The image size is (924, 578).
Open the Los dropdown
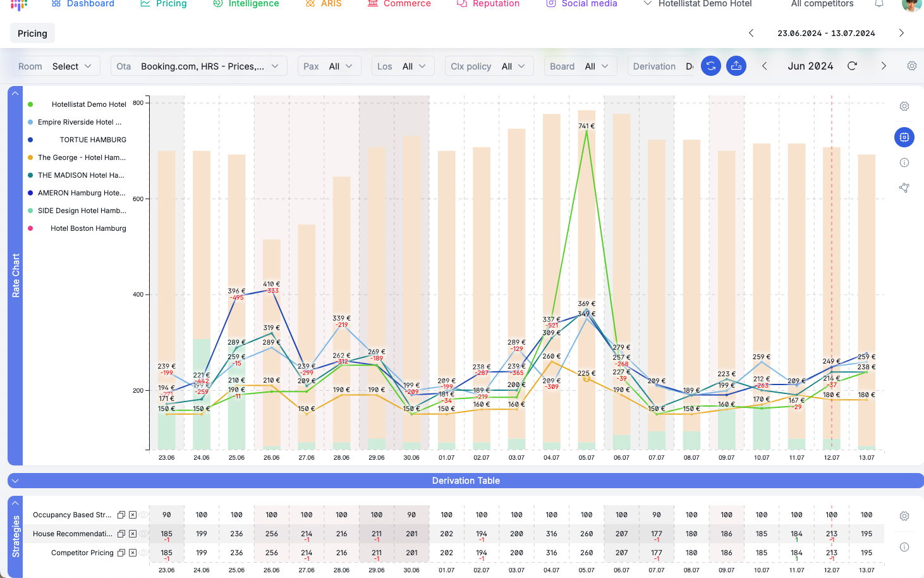(402, 66)
